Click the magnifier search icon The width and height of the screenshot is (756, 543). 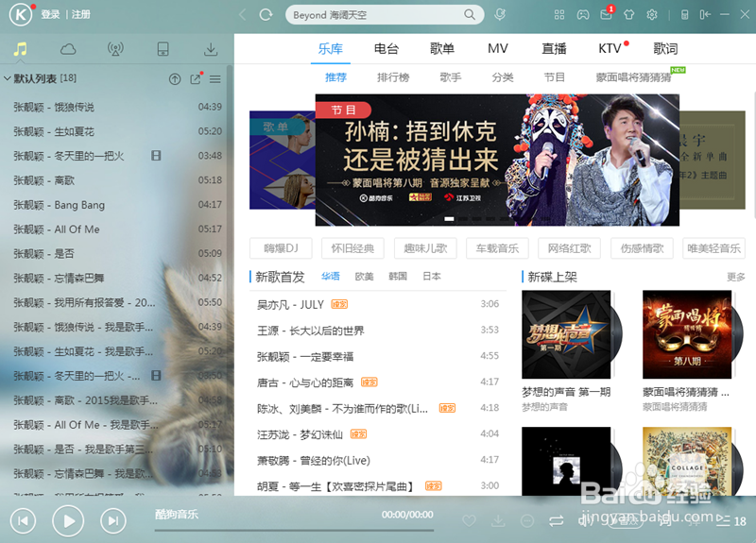pos(469,14)
